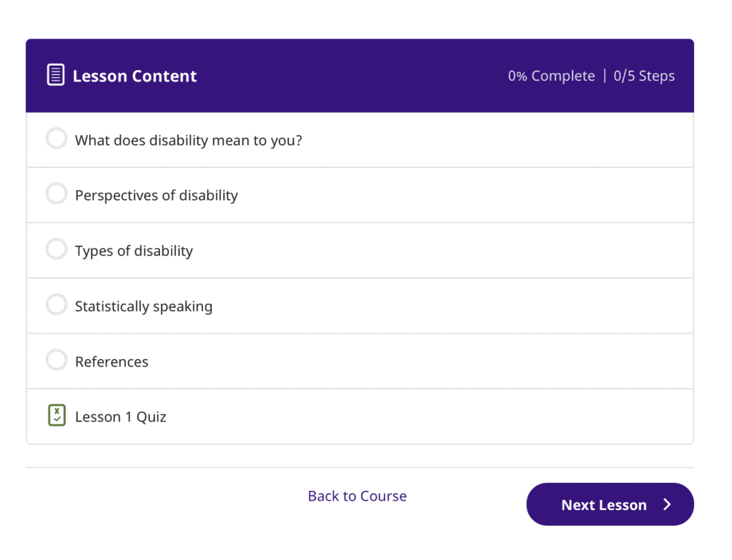This screenshot has height=560, width=732.
Task: Go Back to Course
Action: pos(357,496)
